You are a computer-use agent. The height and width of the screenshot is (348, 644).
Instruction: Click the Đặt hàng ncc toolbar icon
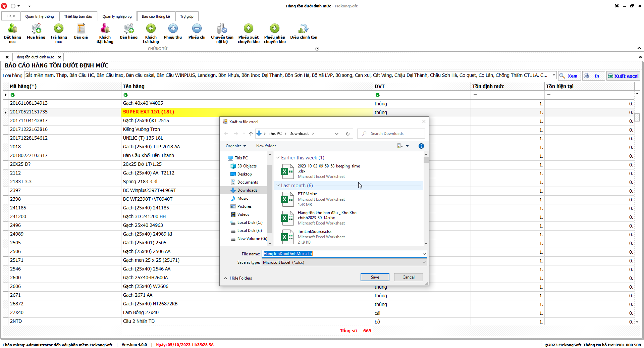pos(12,29)
